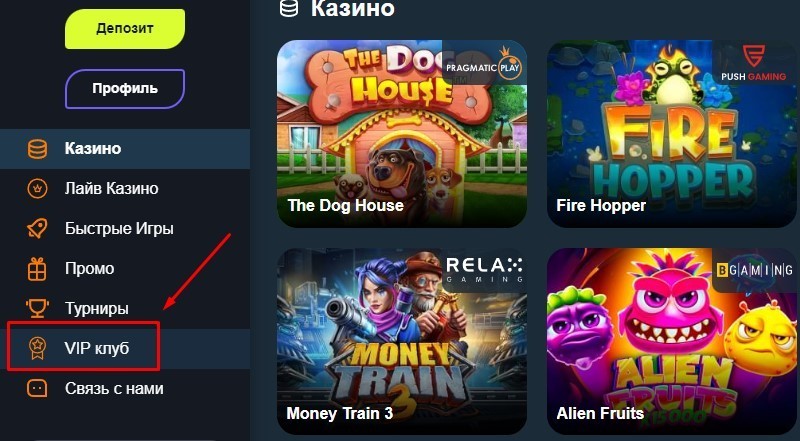Click the Лайв Казино crown icon
The image size is (800, 441).
37,188
